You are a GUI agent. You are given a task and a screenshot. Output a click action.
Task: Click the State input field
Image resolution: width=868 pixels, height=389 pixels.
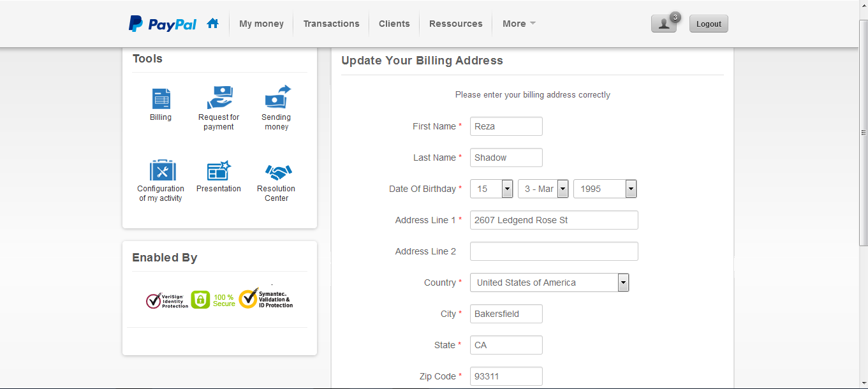point(506,345)
